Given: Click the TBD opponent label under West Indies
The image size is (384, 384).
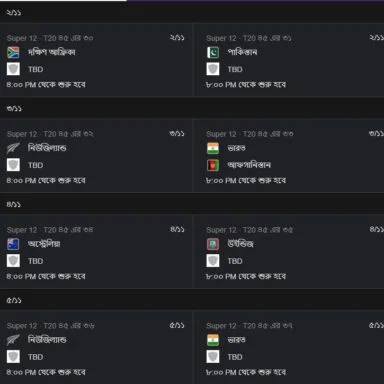Looking at the screenshot, I should tap(235, 261).
